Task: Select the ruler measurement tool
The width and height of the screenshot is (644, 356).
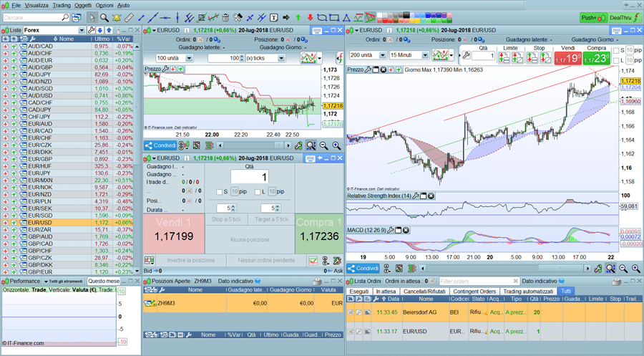Action: [x=129, y=18]
